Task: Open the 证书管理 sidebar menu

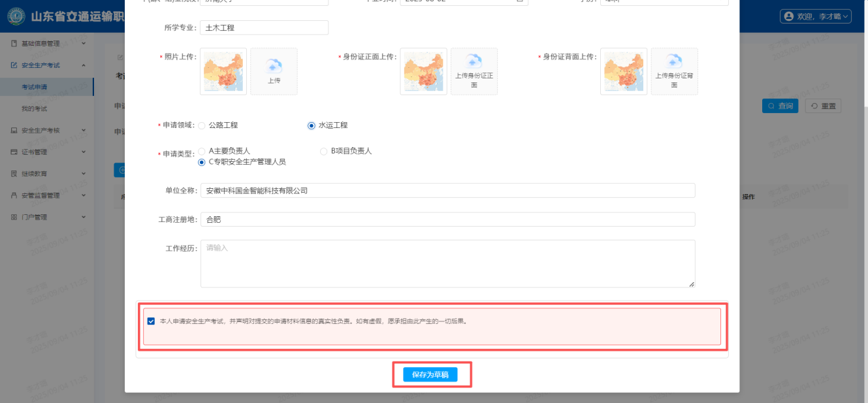Action: (47, 152)
